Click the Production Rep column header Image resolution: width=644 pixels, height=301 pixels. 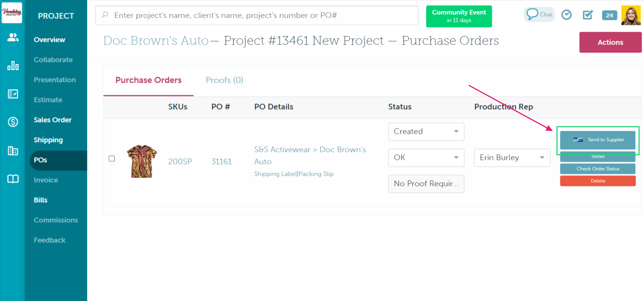tap(504, 107)
